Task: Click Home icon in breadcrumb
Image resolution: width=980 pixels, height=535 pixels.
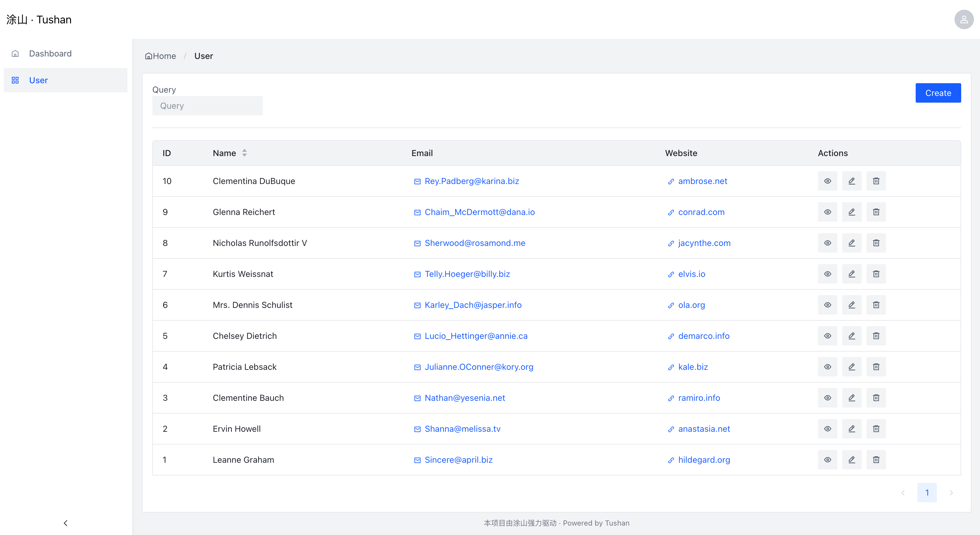Action: 148,56
